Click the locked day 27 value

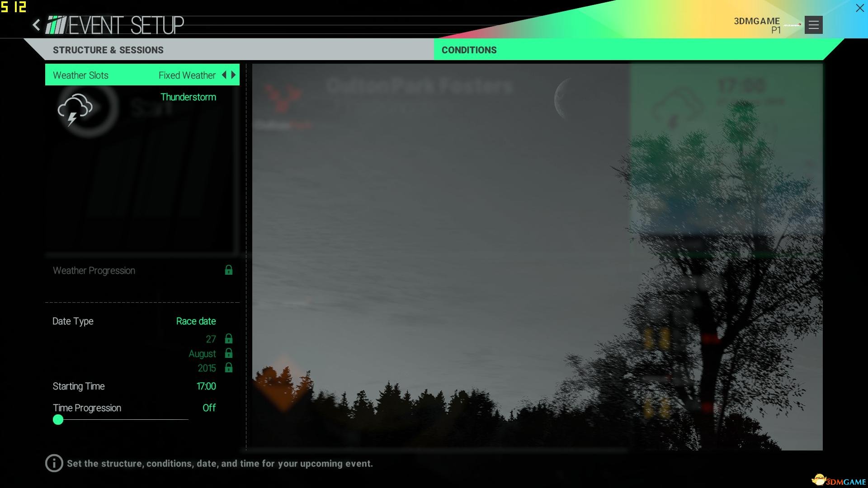pyautogui.click(x=211, y=339)
